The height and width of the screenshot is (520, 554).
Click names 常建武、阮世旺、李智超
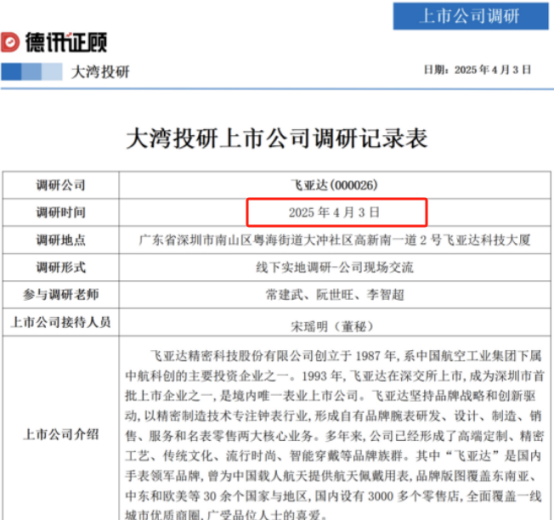click(x=334, y=295)
